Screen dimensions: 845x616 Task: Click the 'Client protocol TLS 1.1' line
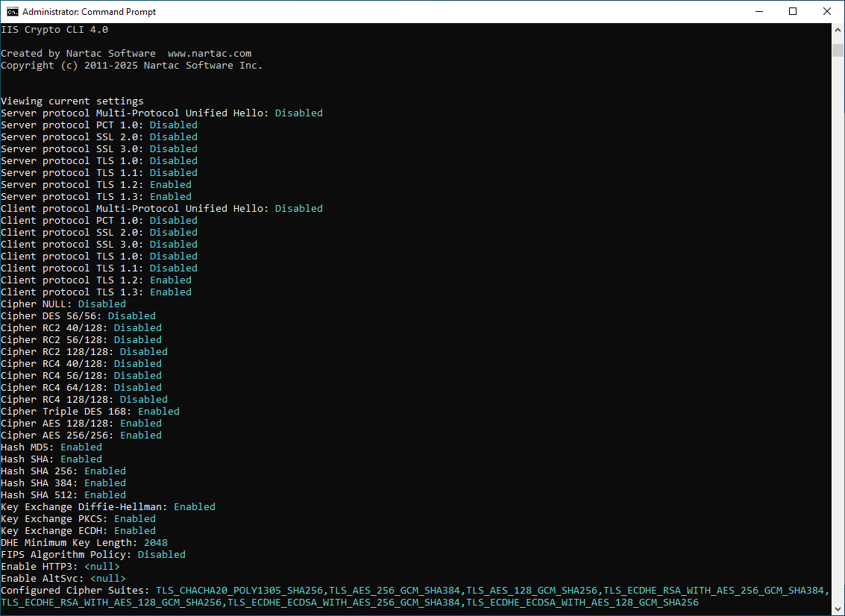[99, 268]
